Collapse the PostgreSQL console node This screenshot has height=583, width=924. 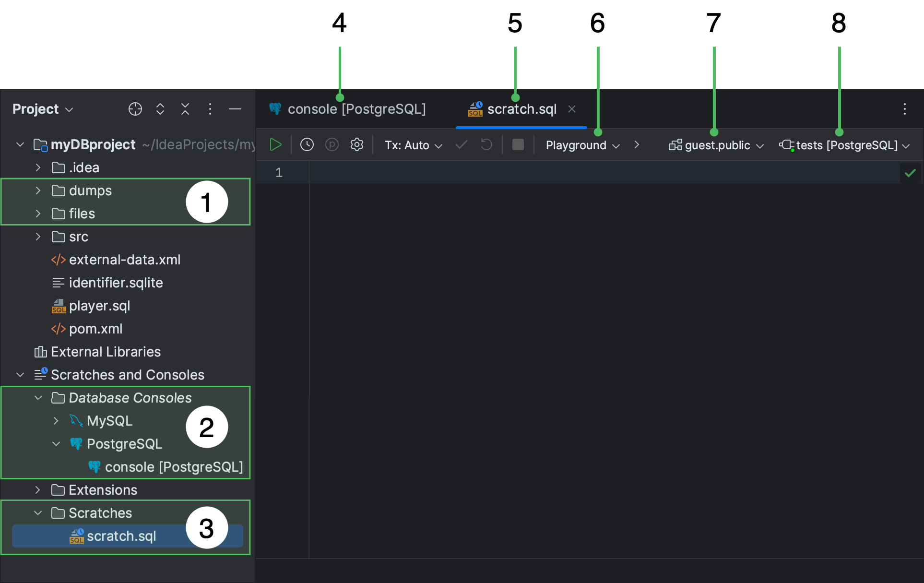(56, 443)
